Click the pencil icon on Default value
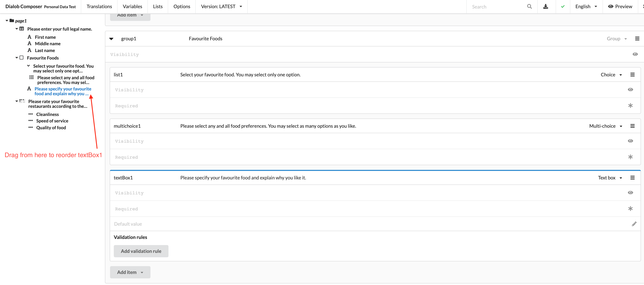 click(634, 224)
